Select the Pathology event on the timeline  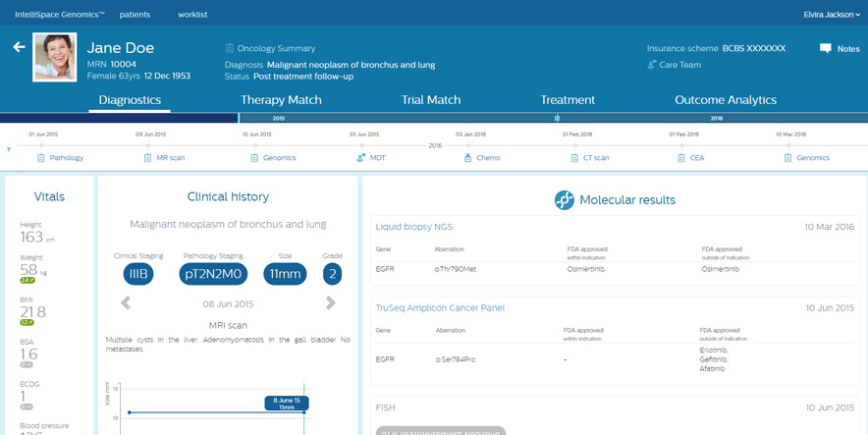[60, 157]
